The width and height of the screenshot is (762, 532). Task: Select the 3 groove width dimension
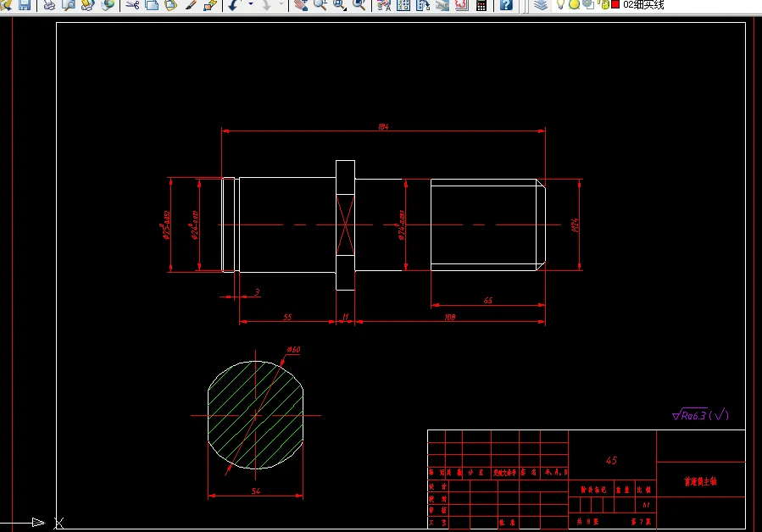pyautogui.click(x=257, y=292)
